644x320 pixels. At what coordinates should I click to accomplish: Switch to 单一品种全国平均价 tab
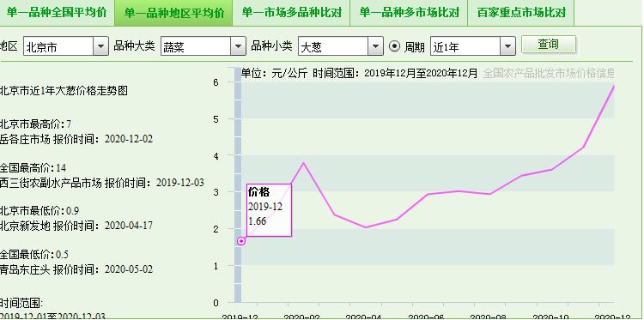57,12
